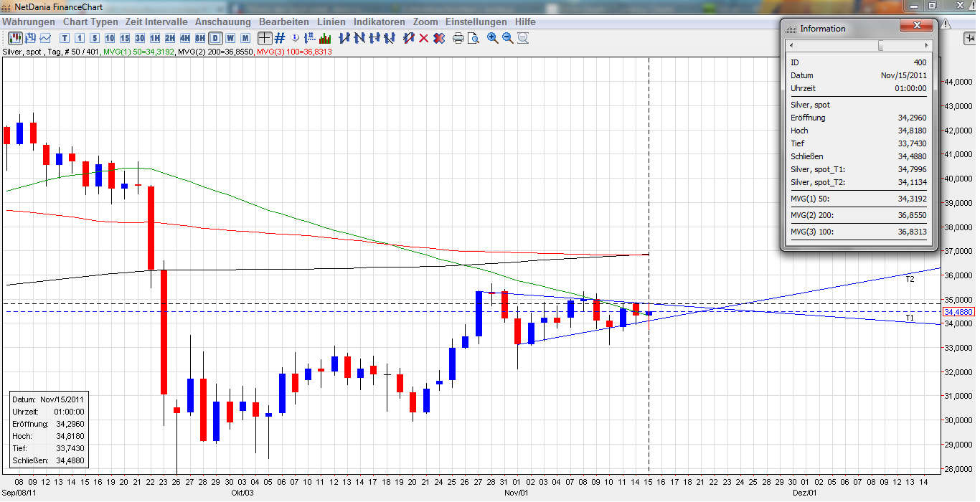Click right arrow of Information panel scrollbar
980x502 pixels.
[x=926, y=45]
